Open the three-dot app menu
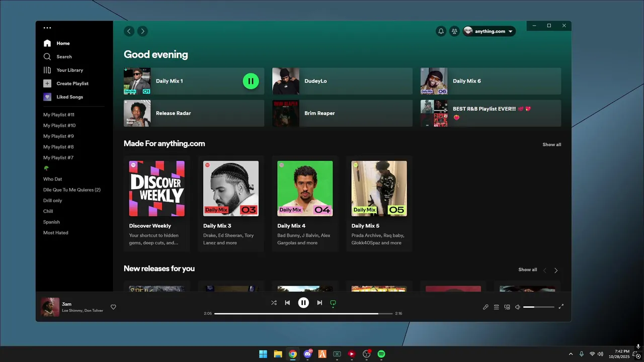 point(47,28)
